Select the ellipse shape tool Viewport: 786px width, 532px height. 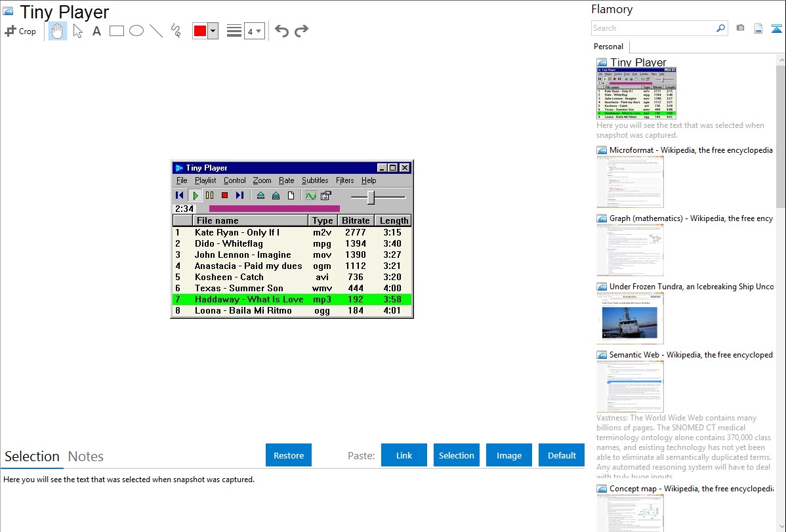pos(136,31)
